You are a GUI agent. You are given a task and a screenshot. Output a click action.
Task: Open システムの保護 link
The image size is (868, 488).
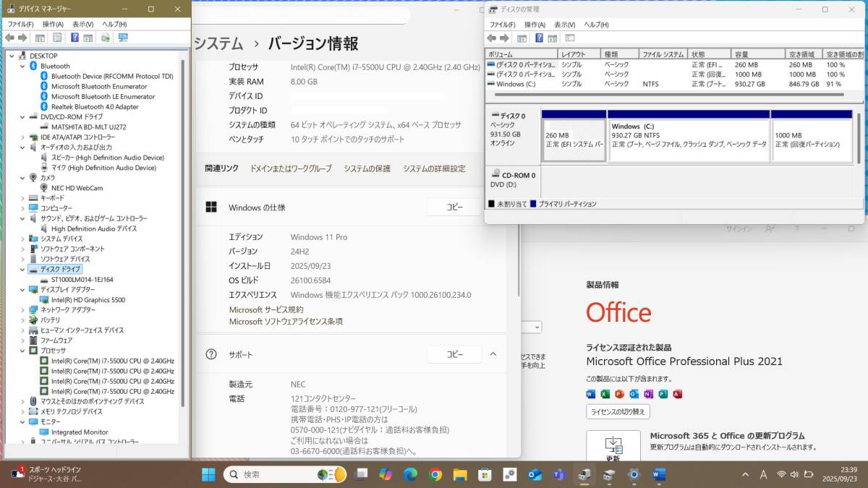(367, 168)
